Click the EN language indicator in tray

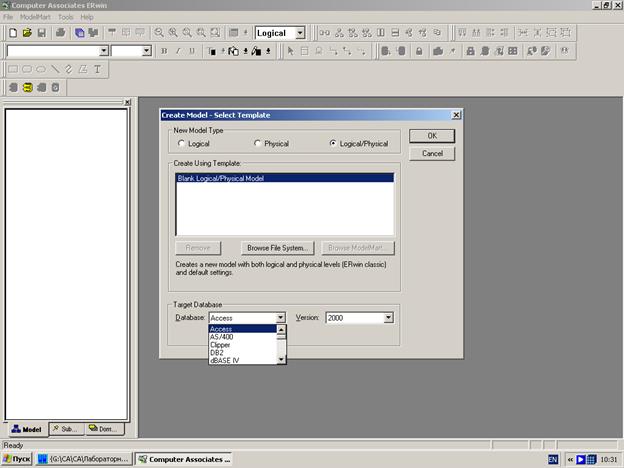pyautogui.click(x=553, y=459)
